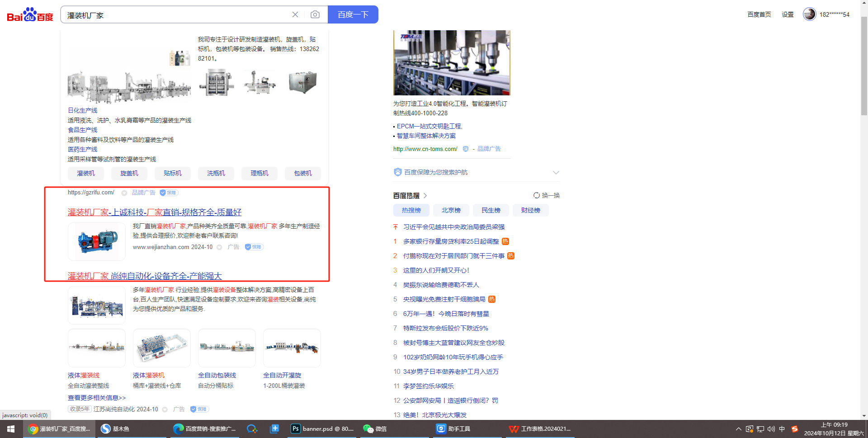Open the taskbar search app with magnifier icon
Viewport: 868px width, 438px height.
(252, 429)
